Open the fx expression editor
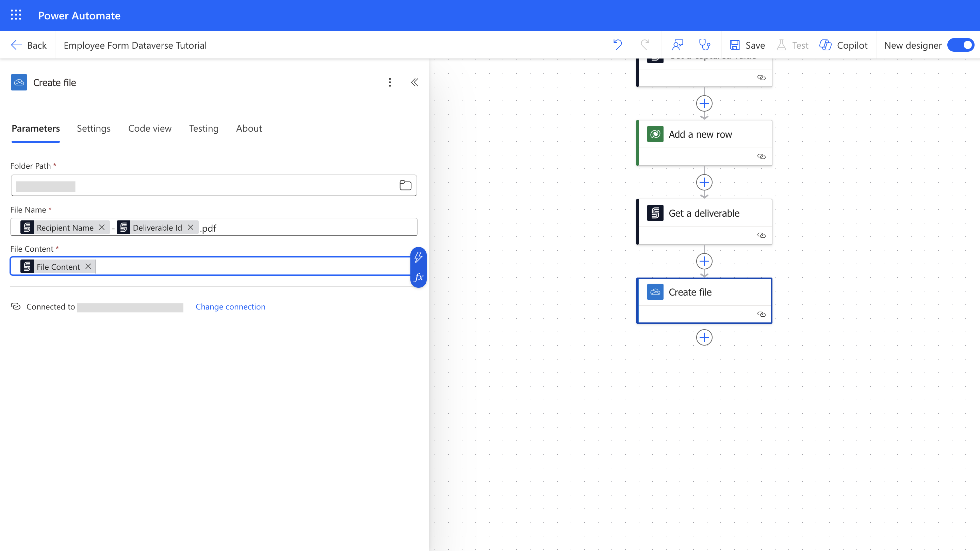The height and width of the screenshot is (551, 980). [x=419, y=277]
